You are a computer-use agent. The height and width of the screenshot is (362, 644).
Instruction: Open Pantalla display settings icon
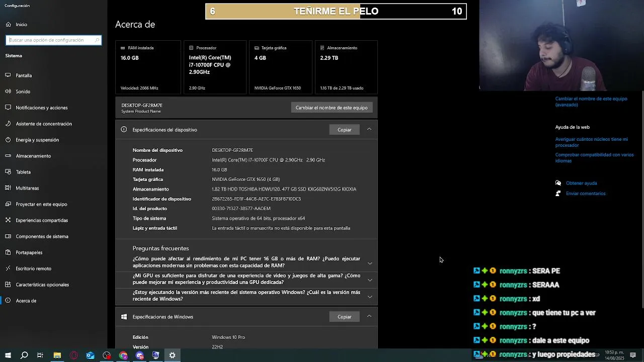8,75
